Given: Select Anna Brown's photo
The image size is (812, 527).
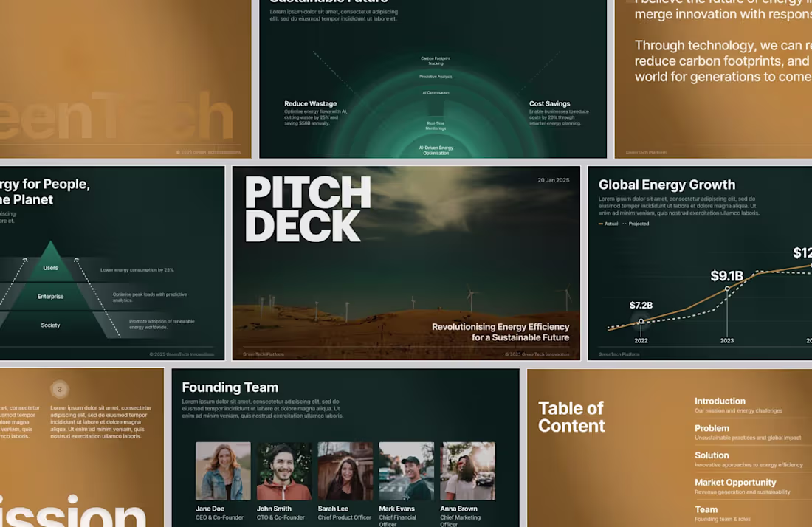Looking at the screenshot, I should [x=468, y=469].
